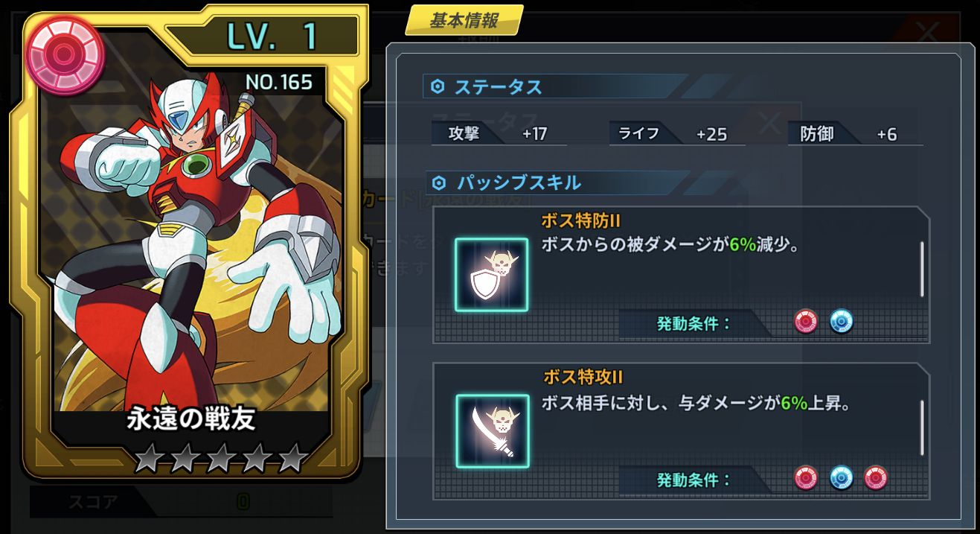This screenshot has width=980, height=534.
Task: Select the ボス特防II shield skull skill icon
Action: tap(492, 275)
